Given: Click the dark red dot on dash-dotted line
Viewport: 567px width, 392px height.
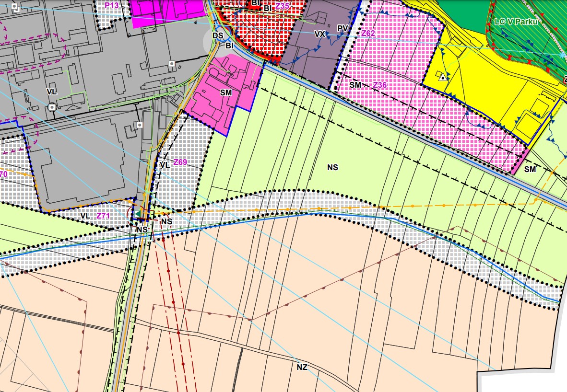Looking at the screenshot, I should click(x=178, y=332).
